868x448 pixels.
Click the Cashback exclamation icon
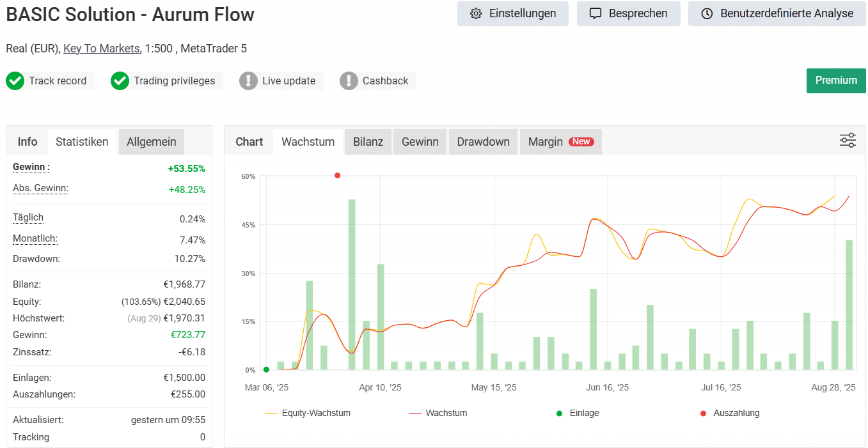(349, 81)
